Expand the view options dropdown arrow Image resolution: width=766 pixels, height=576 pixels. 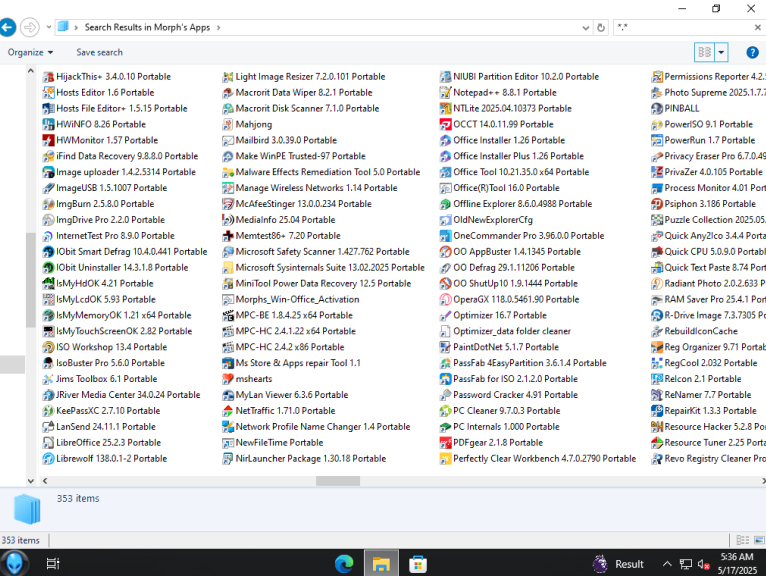click(721, 52)
